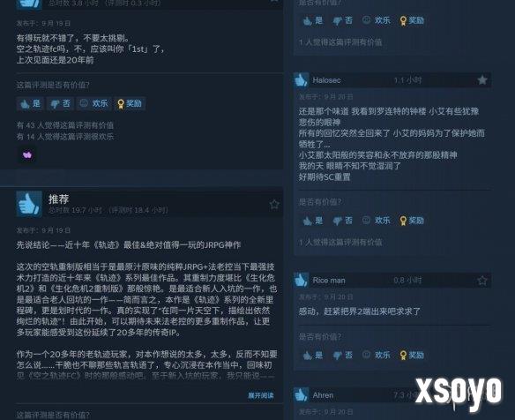The width and height of the screenshot is (515, 420).
Task: Vote 否 on the '有得玩就不错了' review
Action: (60, 104)
